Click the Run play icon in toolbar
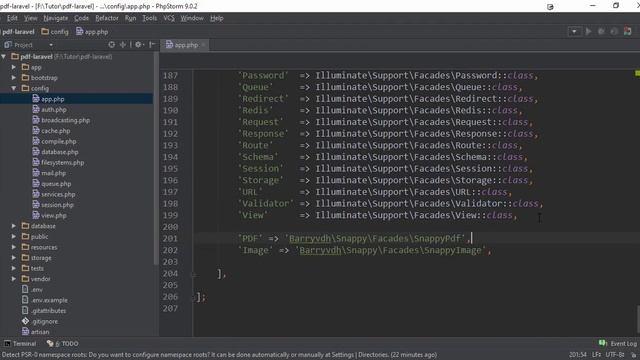640x360 pixels. [x=588, y=31]
